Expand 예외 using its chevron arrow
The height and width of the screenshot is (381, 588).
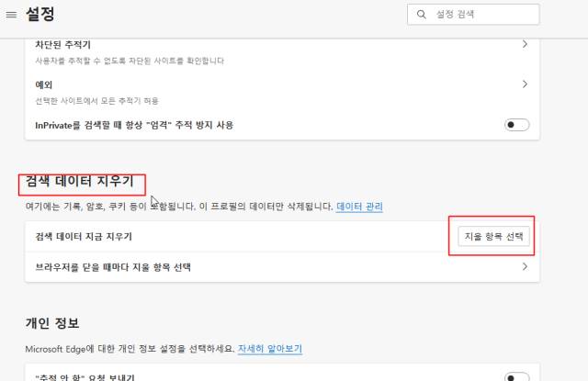(525, 84)
